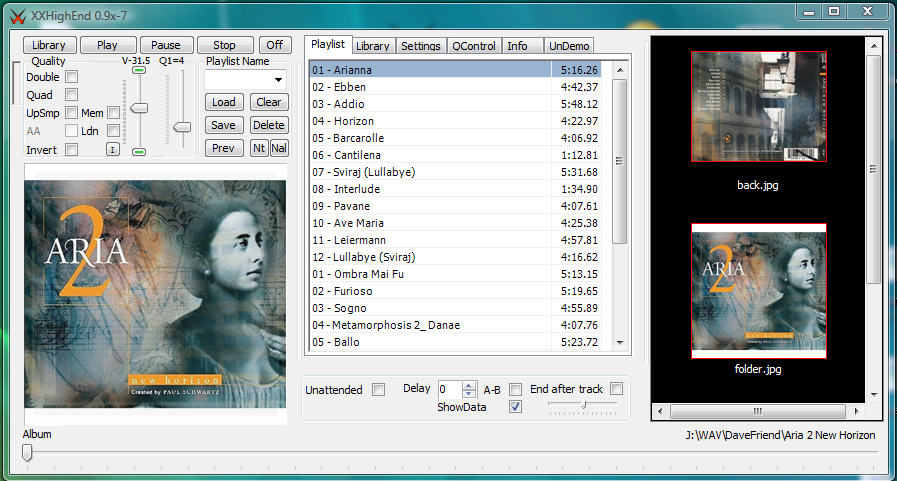
Task: Click the small 'I' button beside Invert
Action: 113,150
